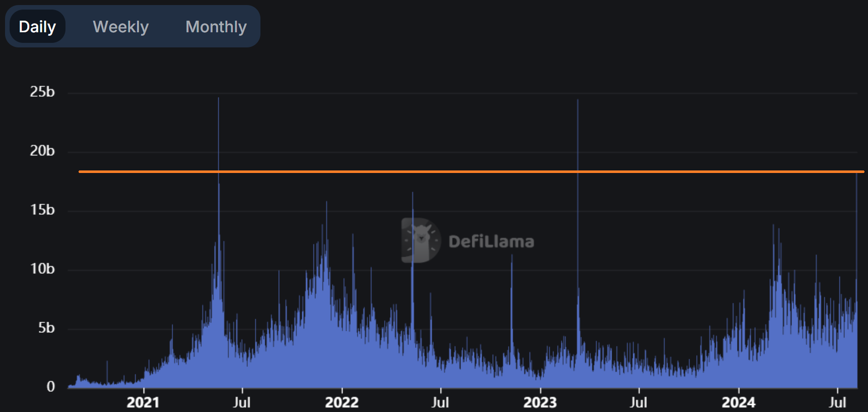Click the Jul label between 2021 and 2022

pyautogui.click(x=242, y=402)
